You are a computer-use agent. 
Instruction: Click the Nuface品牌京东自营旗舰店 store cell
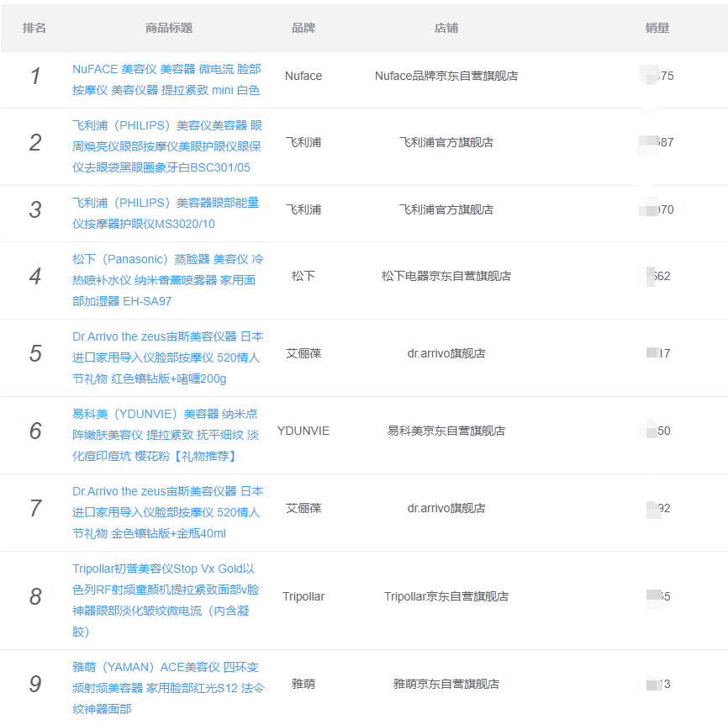pos(446,76)
